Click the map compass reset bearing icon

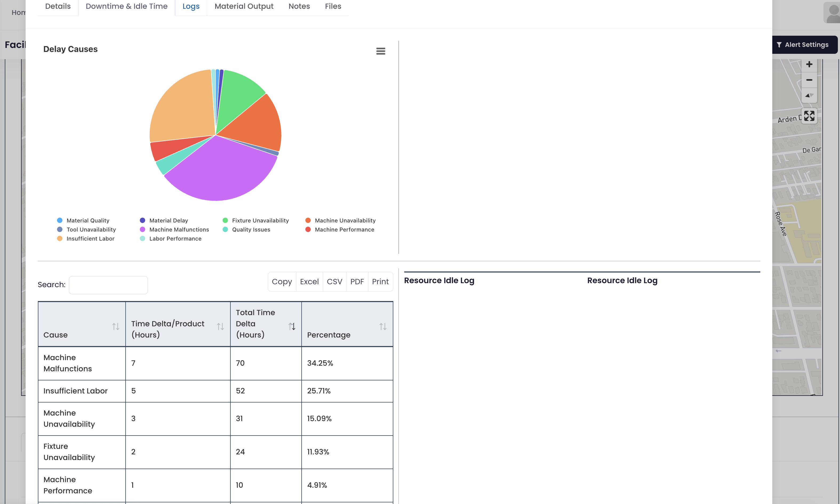809,95
